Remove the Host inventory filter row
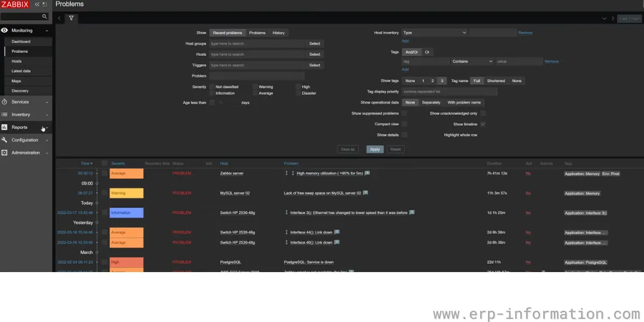The height and width of the screenshot is (322, 644). point(525,33)
